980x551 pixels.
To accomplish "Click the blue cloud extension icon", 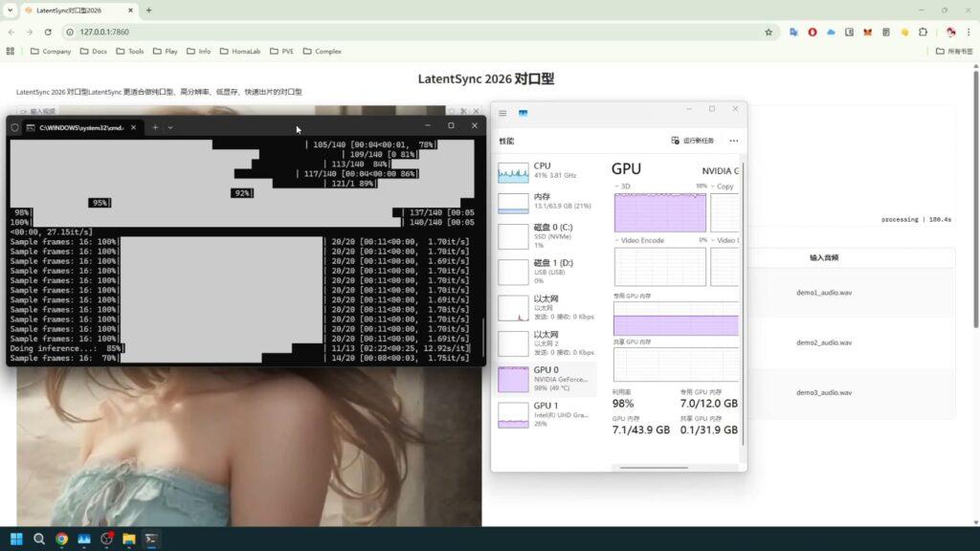I will (831, 32).
